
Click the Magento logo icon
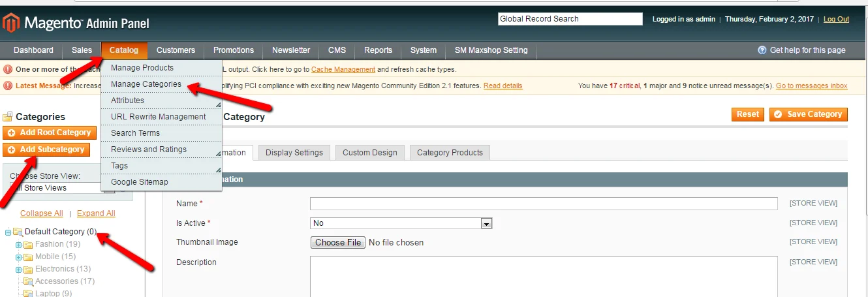12,23
